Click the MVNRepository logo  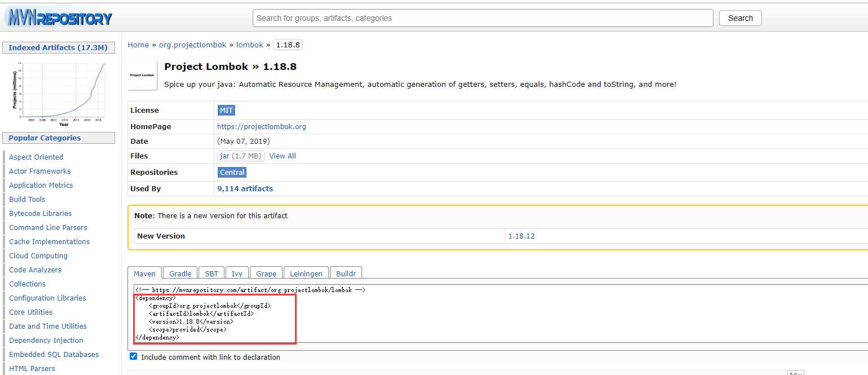click(x=59, y=18)
